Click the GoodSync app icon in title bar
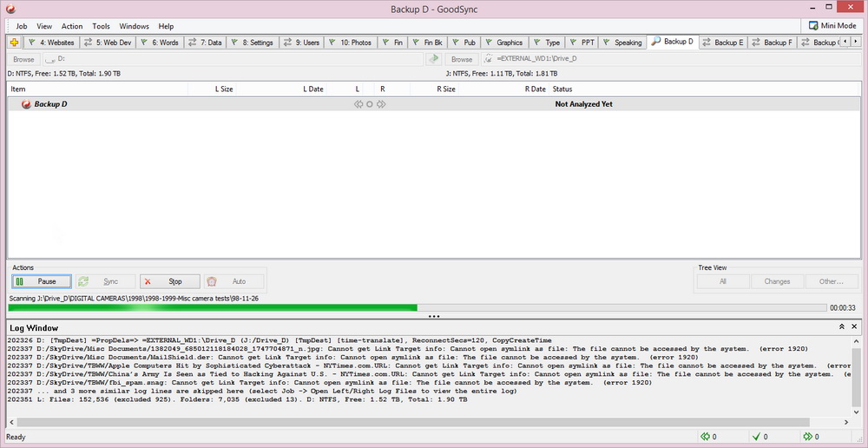This screenshot has height=448, width=868. point(11,9)
